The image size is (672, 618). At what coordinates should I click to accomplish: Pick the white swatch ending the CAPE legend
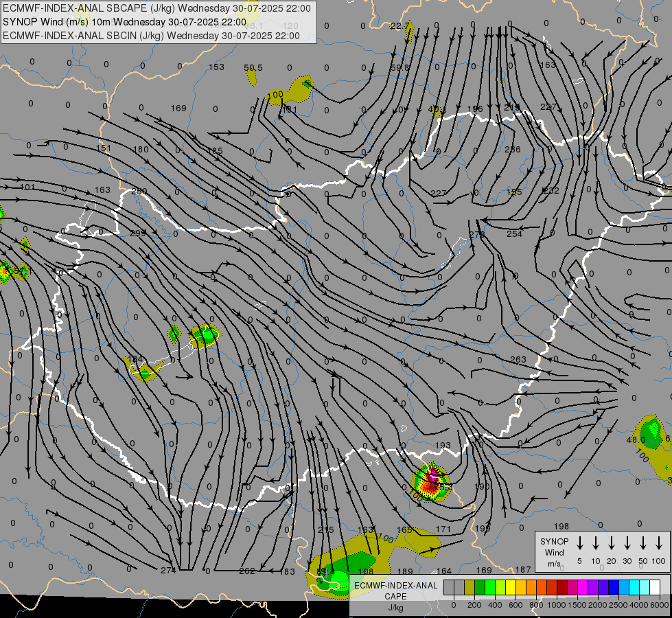point(656,588)
